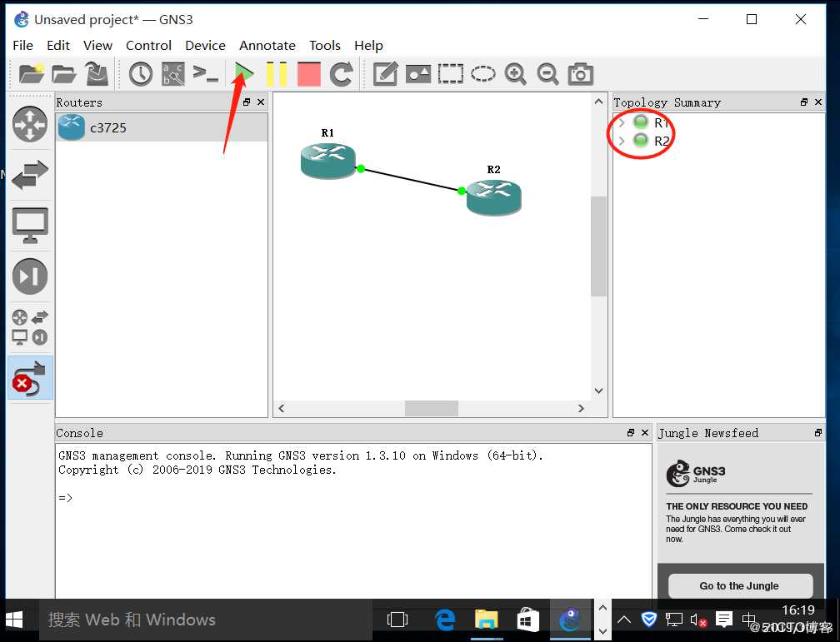Stop all devices with red square
Viewport: 840px width, 642px height.
tap(308, 74)
